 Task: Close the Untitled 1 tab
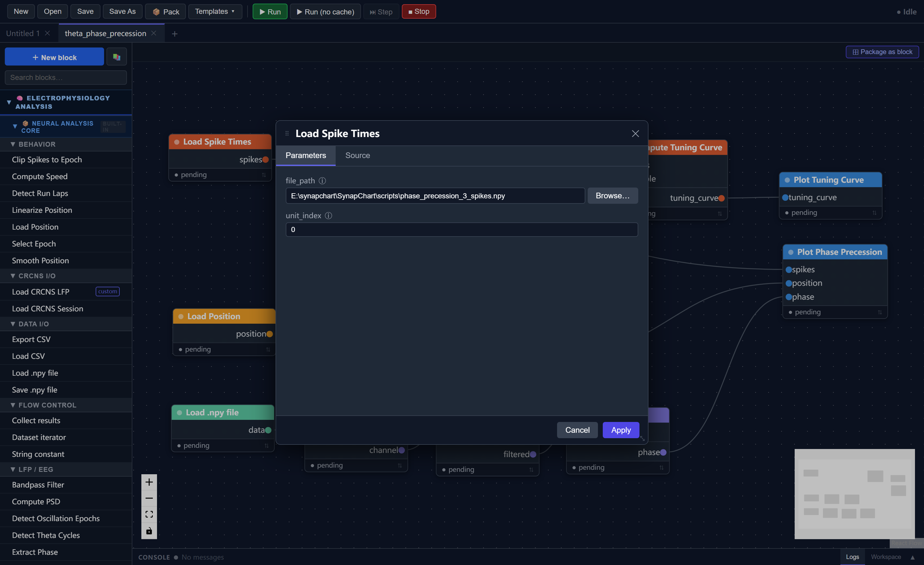[47, 33]
